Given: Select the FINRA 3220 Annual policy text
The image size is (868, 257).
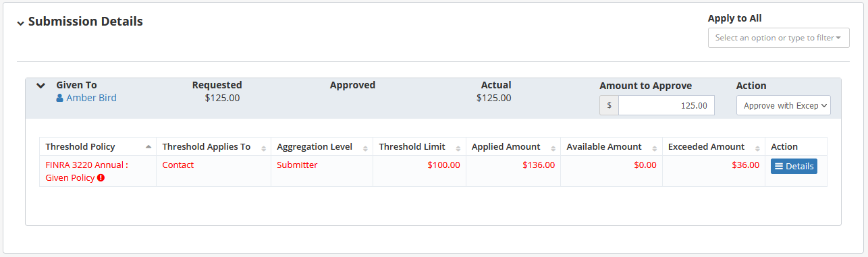Looking at the screenshot, I should tap(86, 165).
